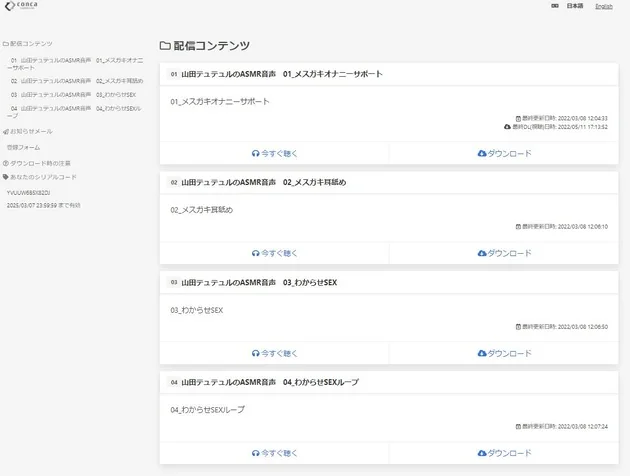The height and width of the screenshot is (476, 630).
Task: Click the calendar icon beside track 02's update time
Action: click(x=518, y=227)
